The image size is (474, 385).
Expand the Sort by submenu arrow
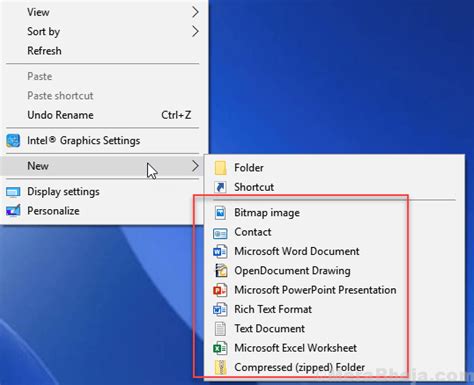(195, 32)
